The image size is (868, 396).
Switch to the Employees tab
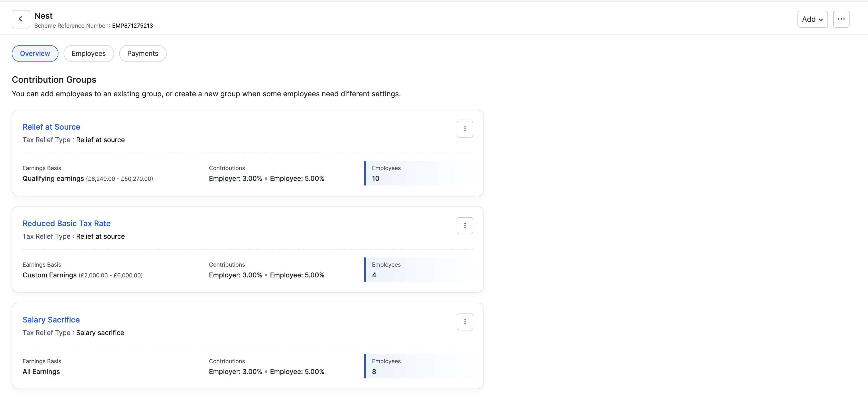point(89,54)
